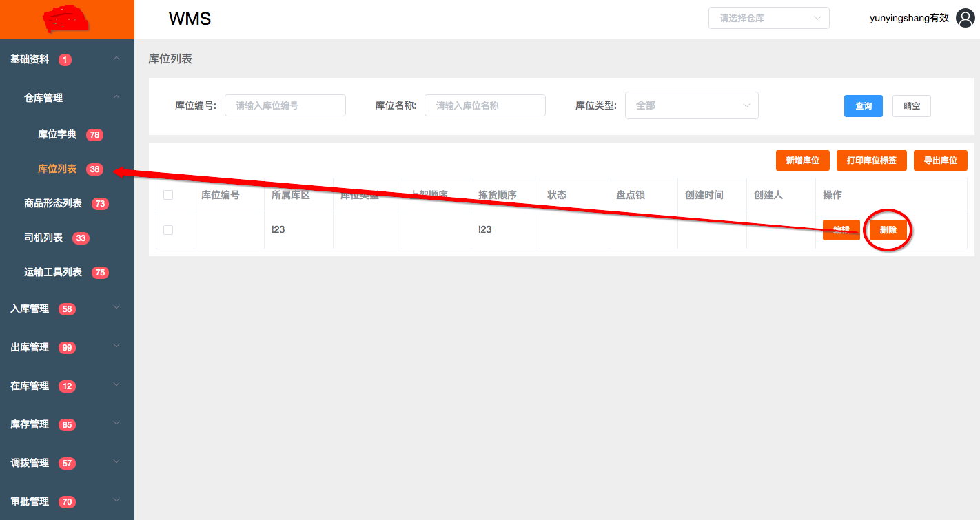Click the 新增库位 button

tap(803, 160)
